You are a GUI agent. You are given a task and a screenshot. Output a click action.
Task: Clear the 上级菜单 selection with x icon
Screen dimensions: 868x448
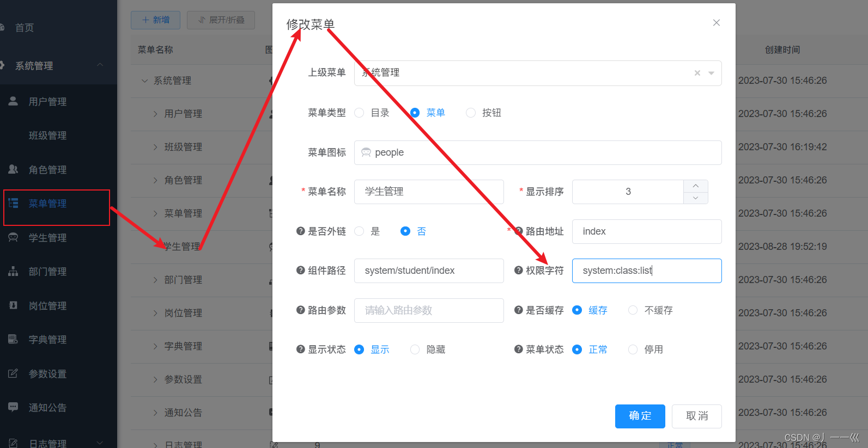tap(697, 73)
